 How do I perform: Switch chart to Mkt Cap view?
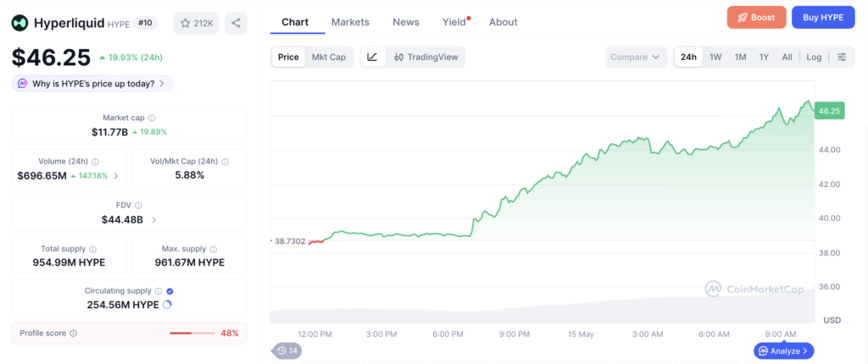coord(329,57)
